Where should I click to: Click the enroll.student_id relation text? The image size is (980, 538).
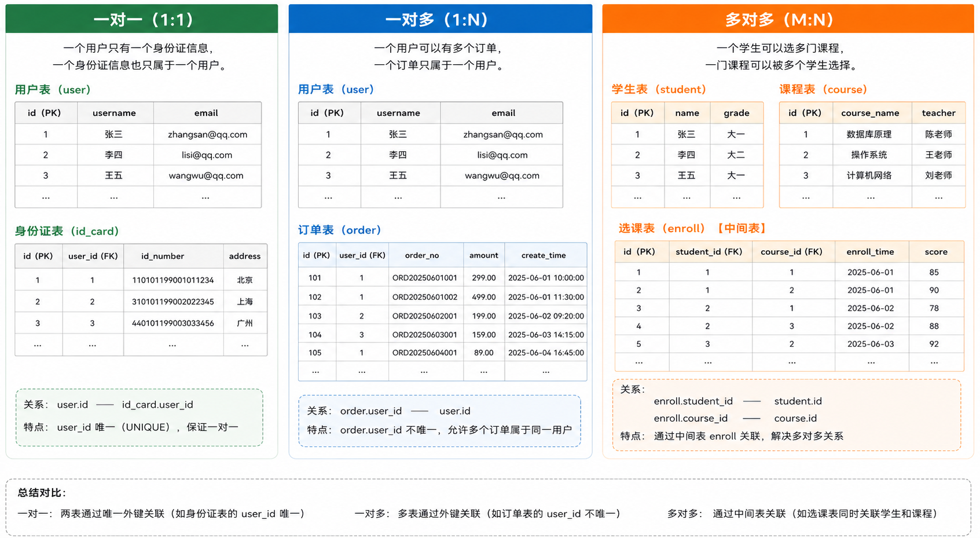tap(693, 401)
